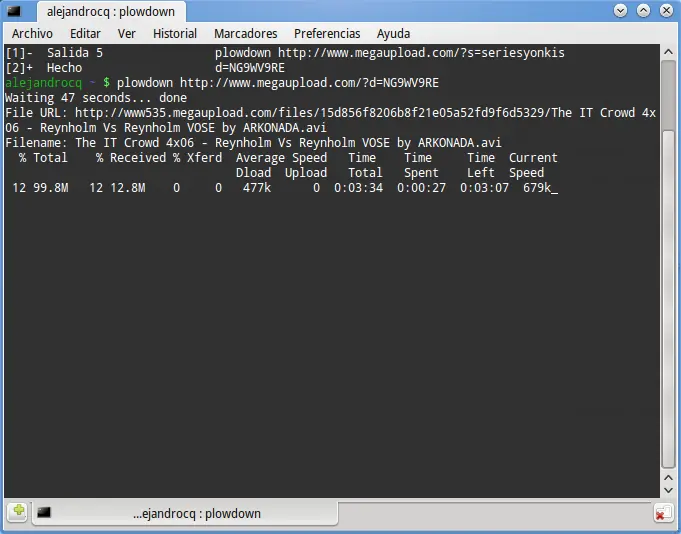Click the 'Filename:' label
The width and height of the screenshot is (681, 534).
click(36, 143)
